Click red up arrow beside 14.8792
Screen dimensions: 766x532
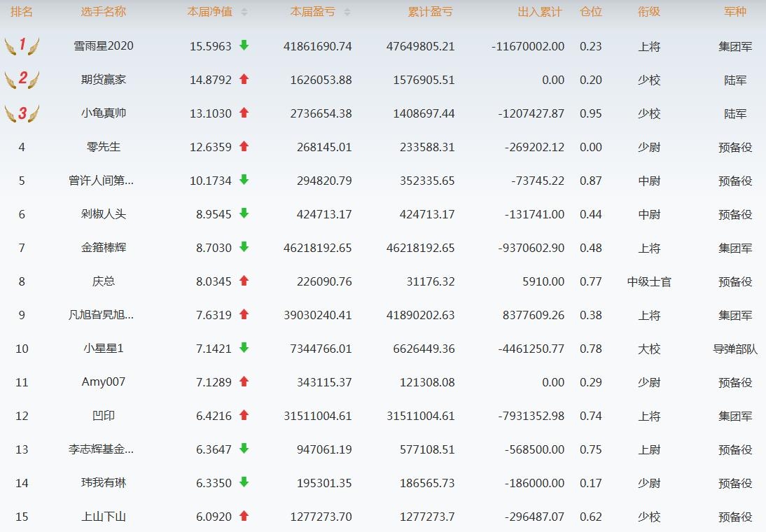(244, 79)
